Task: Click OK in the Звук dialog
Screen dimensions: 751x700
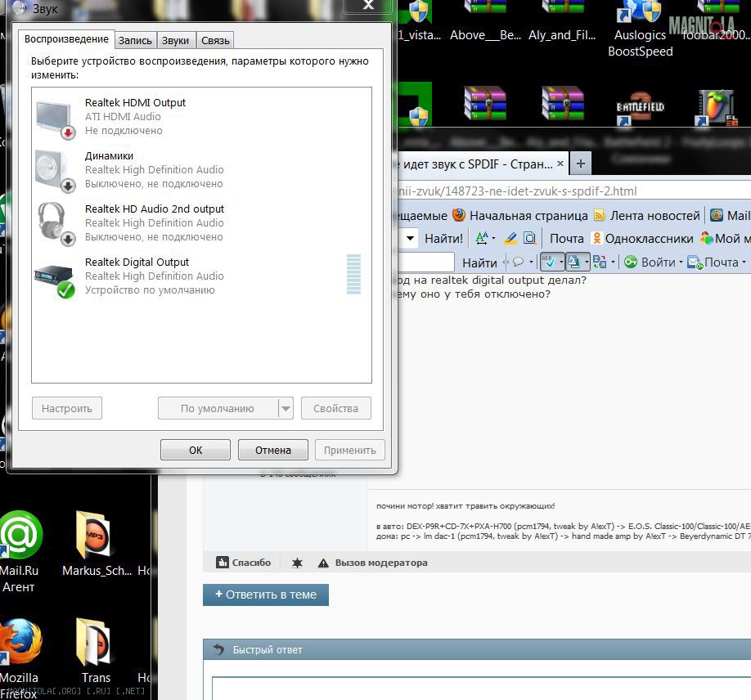Action: [x=196, y=450]
